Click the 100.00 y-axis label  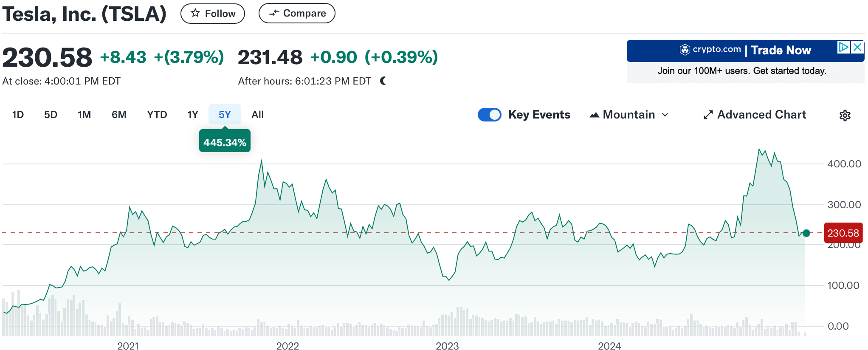pos(843,285)
